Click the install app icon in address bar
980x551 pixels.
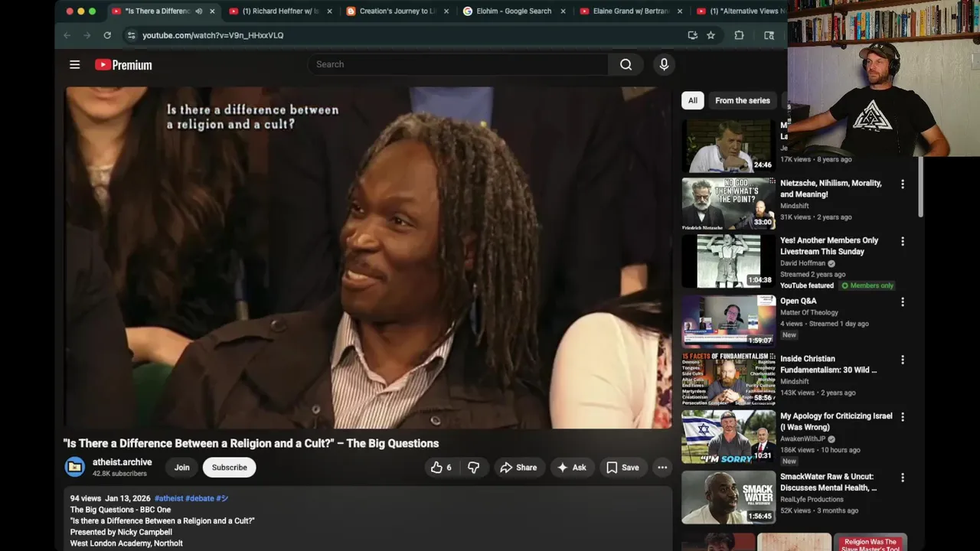pyautogui.click(x=692, y=35)
